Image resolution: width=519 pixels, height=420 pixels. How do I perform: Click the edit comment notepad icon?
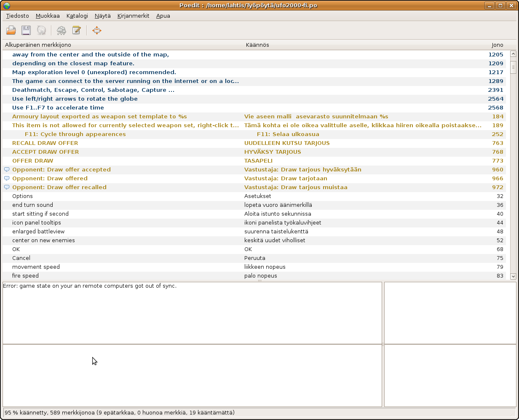76,30
